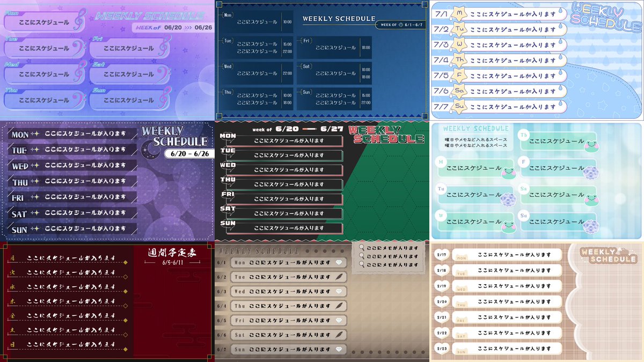Click the 7/5 date in the raindrop template
644x362 pixels.
(442, 75)
